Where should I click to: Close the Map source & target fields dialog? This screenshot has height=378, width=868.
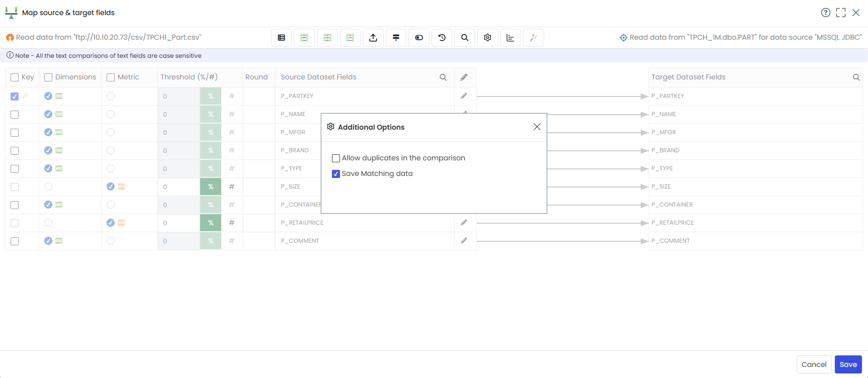coord(856,13)
